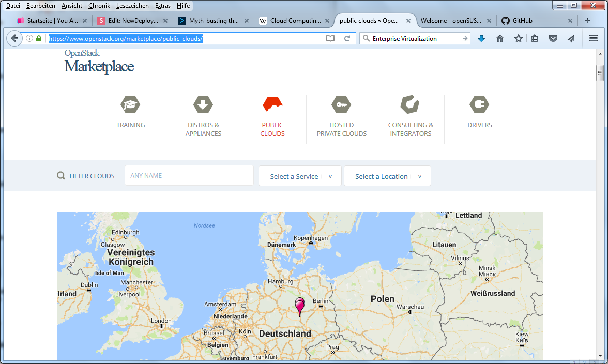Click the Consulting & Integrators icon
This screenshot has height=364, width=608.
[x=411, y=104]
